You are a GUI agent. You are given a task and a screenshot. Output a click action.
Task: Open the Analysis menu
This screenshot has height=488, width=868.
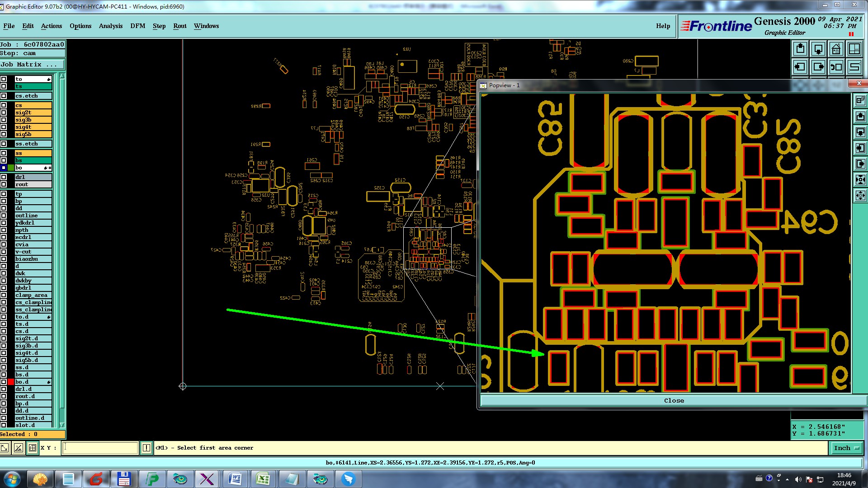[111, 26]
